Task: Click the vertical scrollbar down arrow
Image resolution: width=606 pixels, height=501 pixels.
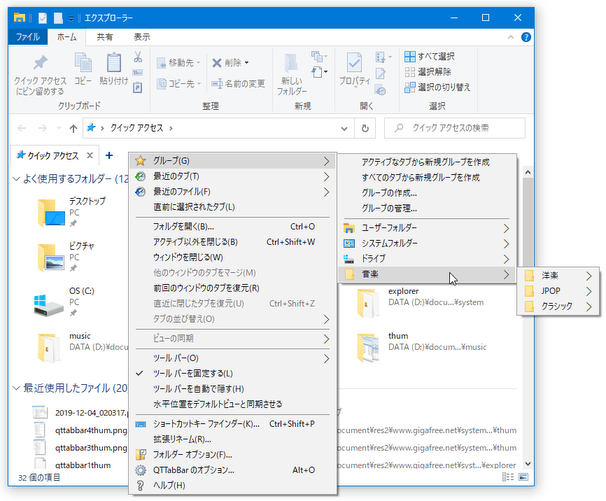Action: [x=528, y=464]
